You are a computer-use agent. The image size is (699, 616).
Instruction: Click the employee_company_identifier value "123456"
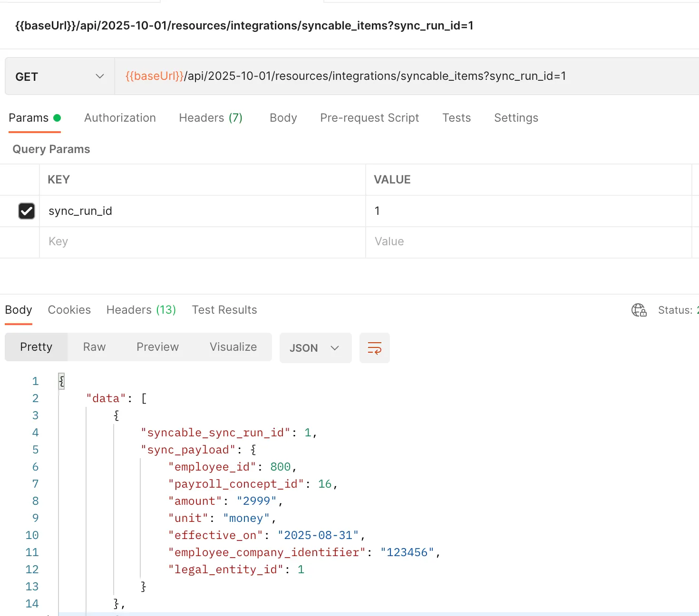(408, 552)
